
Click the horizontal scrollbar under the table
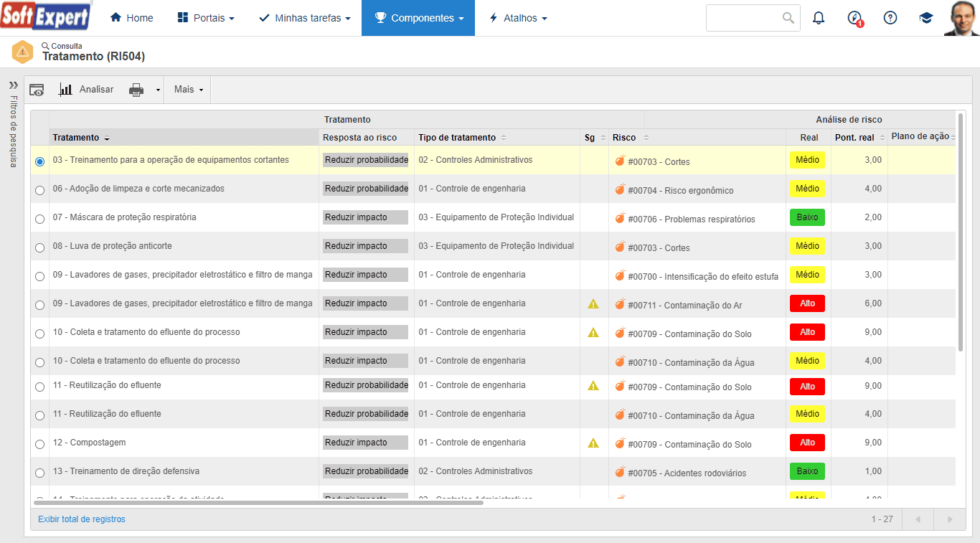[x=258, y=503]
